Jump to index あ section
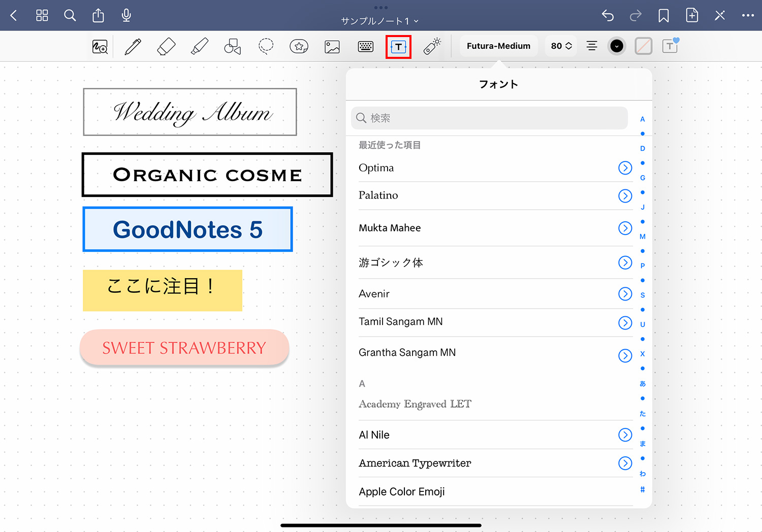Screen dimensions: 762x532 643,384
